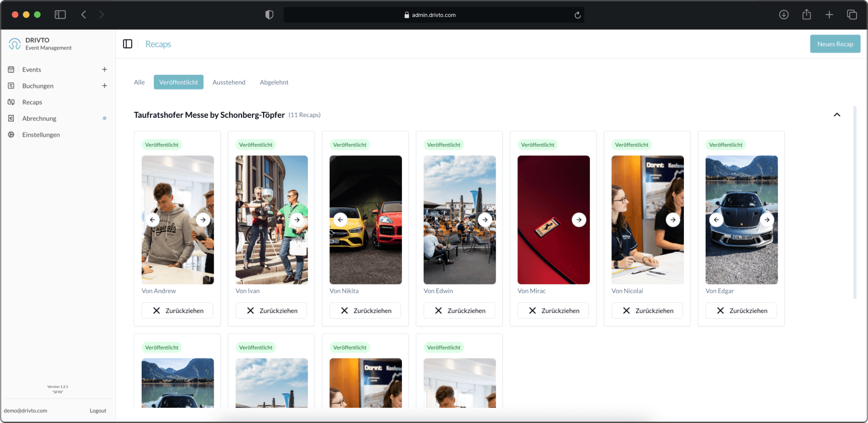868x423 pixels.
Task: Open Abrechnung in the sidebar
Action: (39, 119)
